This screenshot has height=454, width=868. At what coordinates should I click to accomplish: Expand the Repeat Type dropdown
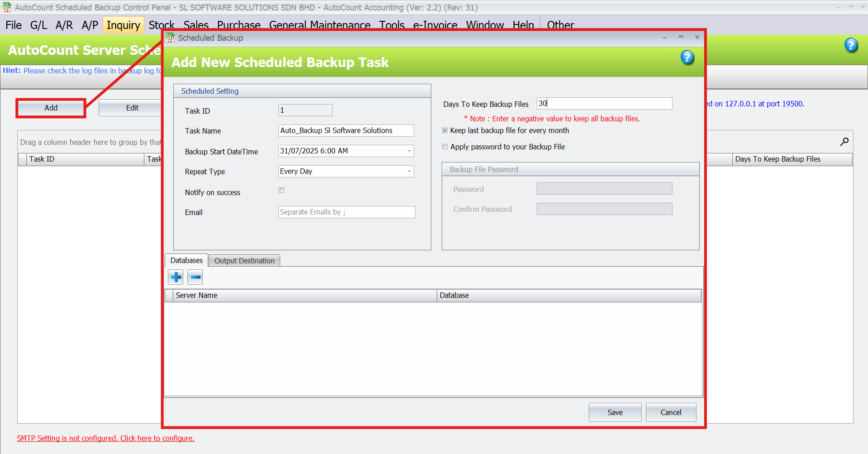pyautogui.click(x=409, y=172)
